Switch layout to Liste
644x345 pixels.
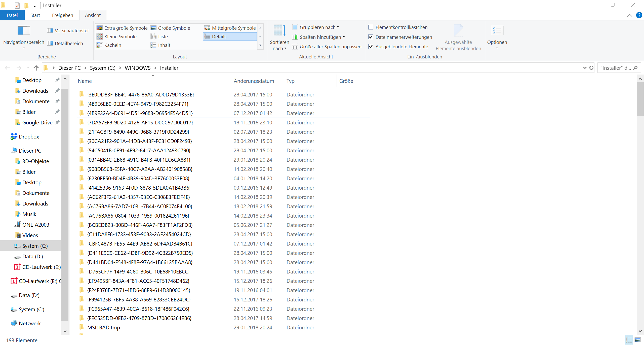point(159,37)
